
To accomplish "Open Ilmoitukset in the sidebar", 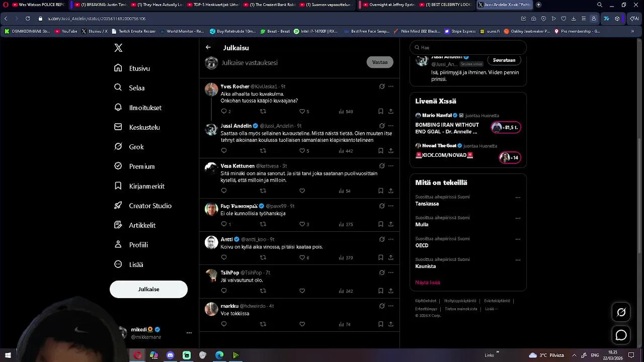I will click(x=138, y=108).
